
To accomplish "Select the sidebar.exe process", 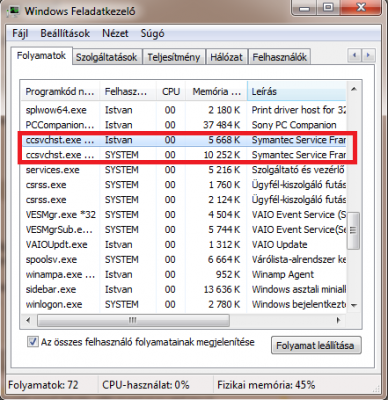I will tap(184, 289).
